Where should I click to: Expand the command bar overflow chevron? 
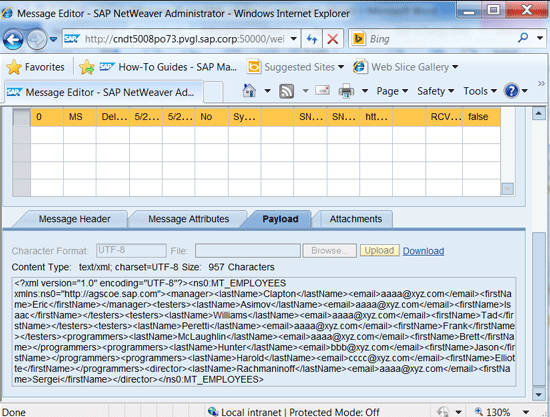coord(541,83)
